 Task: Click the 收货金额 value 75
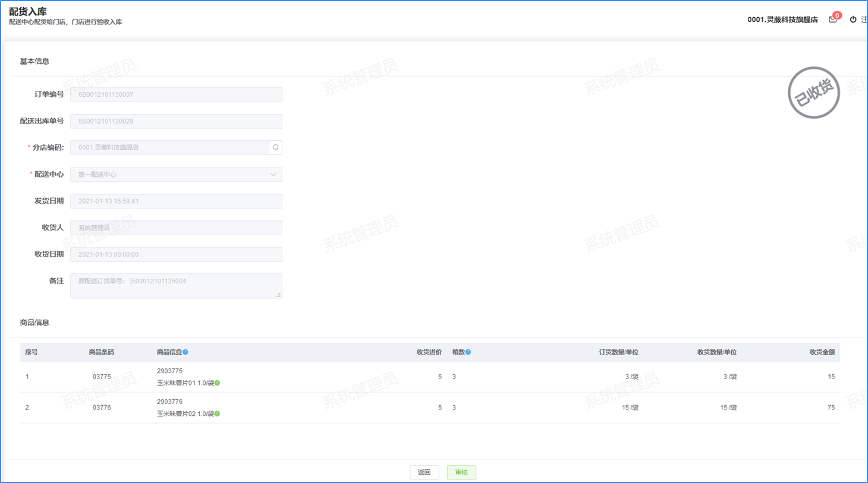[x=831, y=408]
